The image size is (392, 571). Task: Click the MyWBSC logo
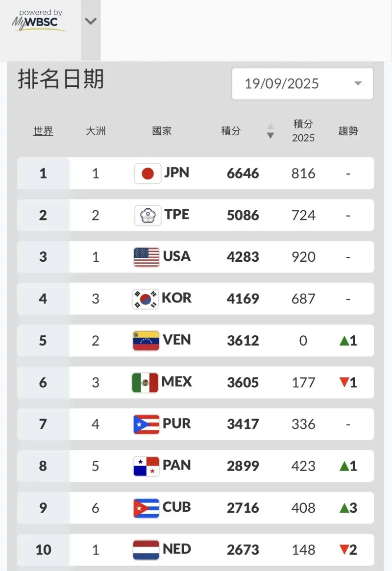pos(40,21)
